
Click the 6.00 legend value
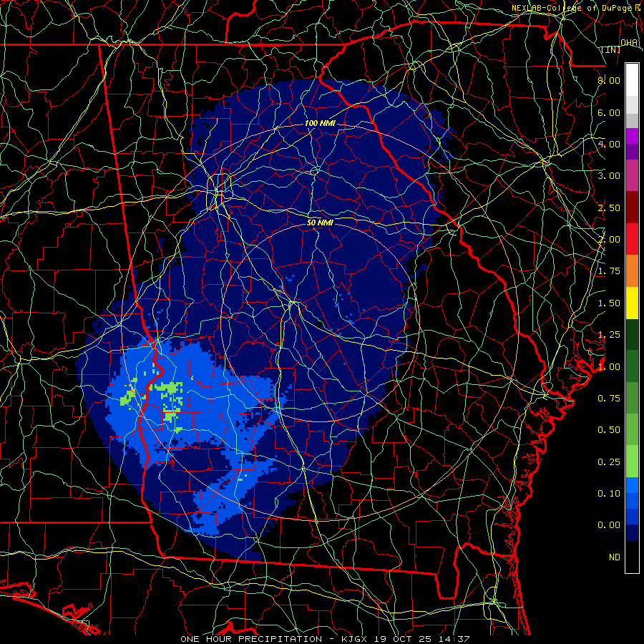click(609, 112)
